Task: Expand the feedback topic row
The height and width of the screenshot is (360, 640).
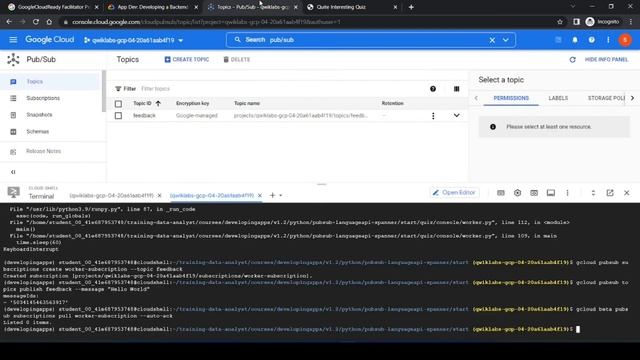Action: click(x=456, y=116)
